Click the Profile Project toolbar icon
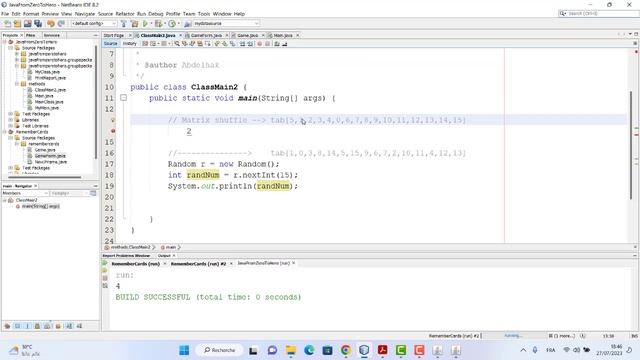 coord(172,24)
